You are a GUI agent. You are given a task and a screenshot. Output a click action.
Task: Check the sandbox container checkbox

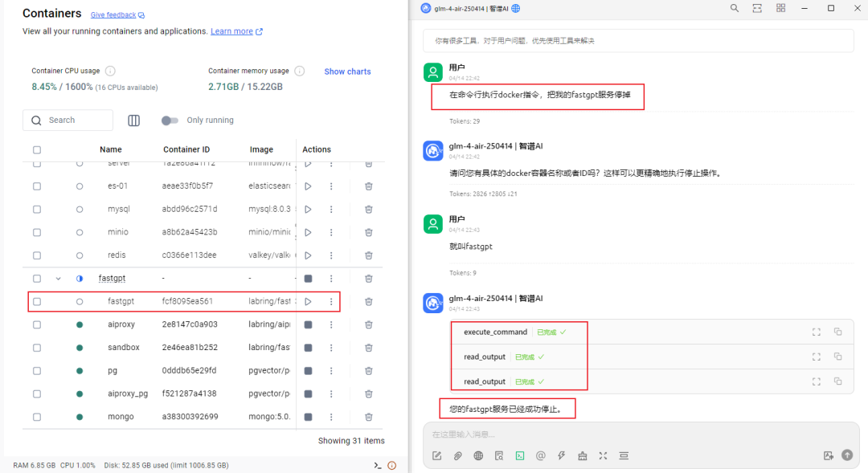tap(37, 348)
